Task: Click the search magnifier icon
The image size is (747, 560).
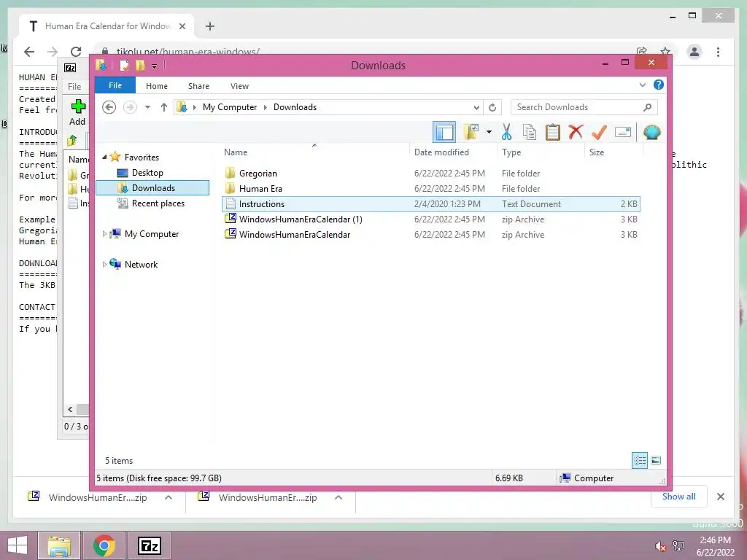Action: (x=648, y=107)
